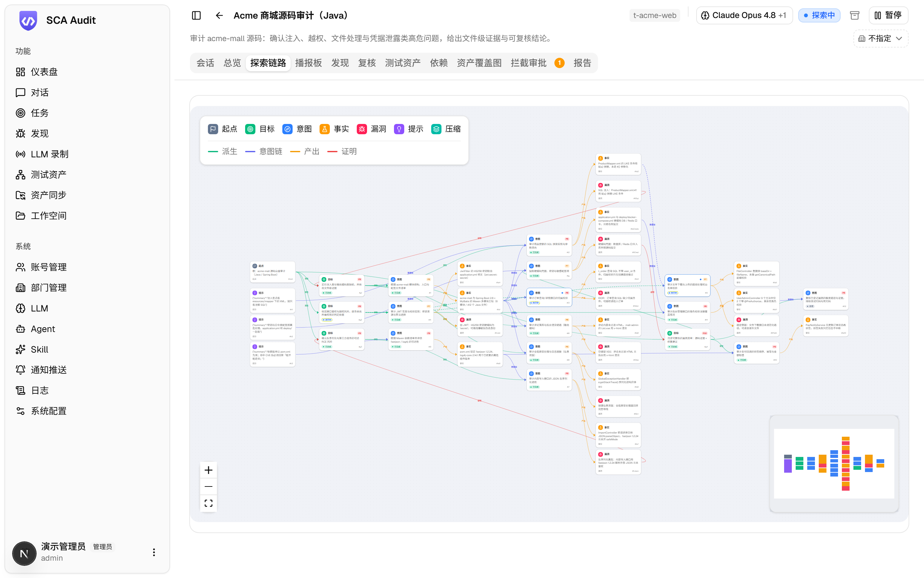Switch to the 会话 tab
The image size is (924, 578).
[205, 63]
